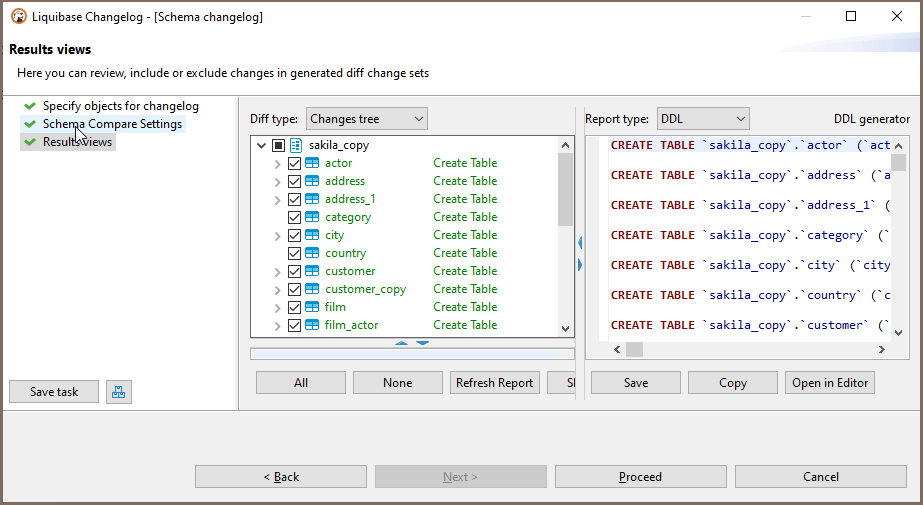
Task: Click the scheduler icon next to Save task
Action: 118,392
